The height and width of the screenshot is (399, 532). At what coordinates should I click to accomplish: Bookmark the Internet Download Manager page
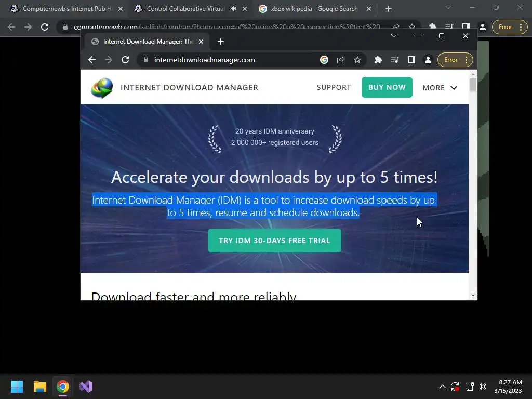point(357,60)
